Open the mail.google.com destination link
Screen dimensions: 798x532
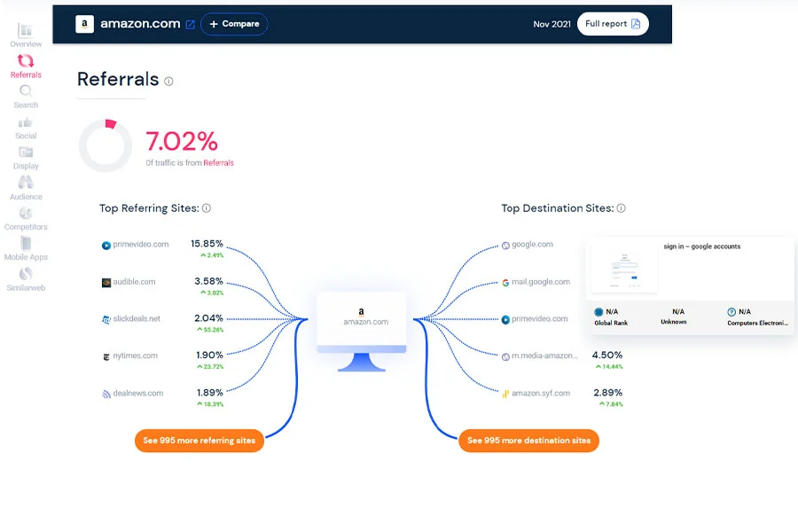541,282
